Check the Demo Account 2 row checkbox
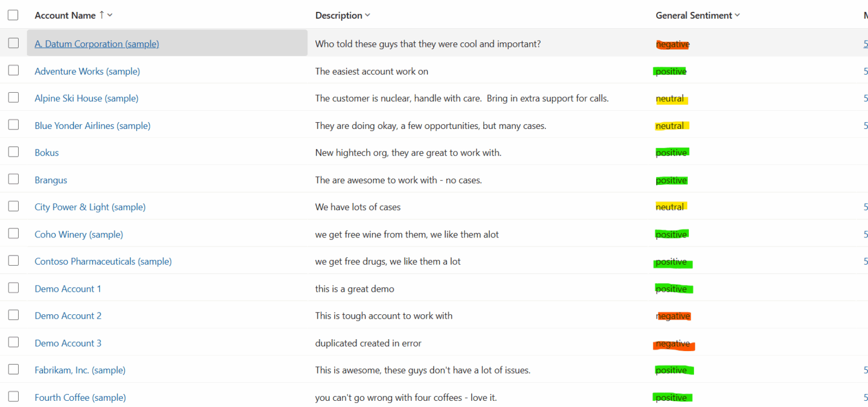Screen dimensions: 868x407 pos(13,314)
